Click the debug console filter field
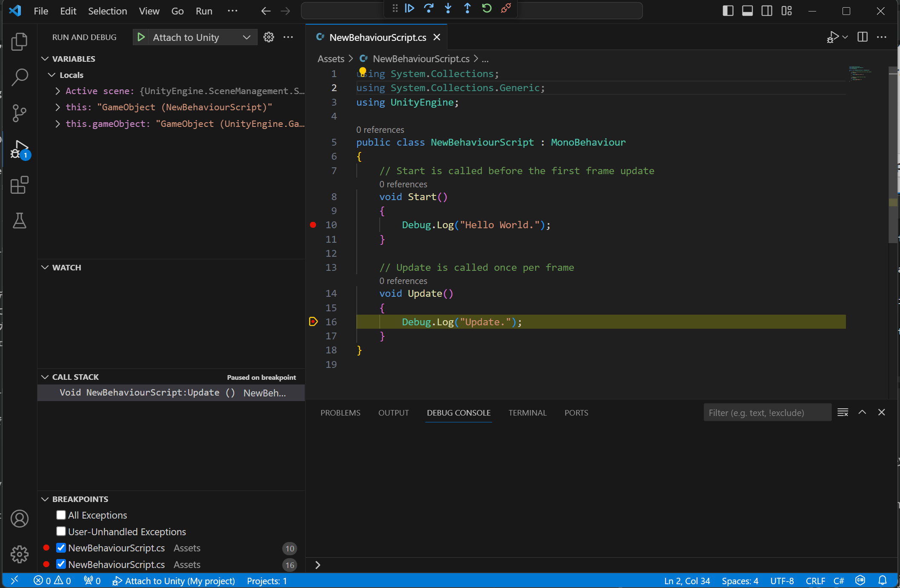The width and height of the screenshot is (900, 588). point(767,413)
